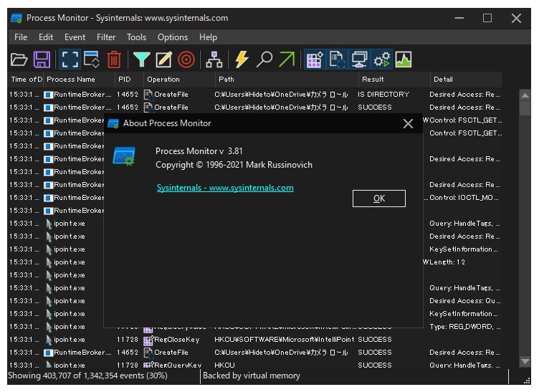Click the Result column header
Viewport: 539px width, 392px height.
pos(394,80)
